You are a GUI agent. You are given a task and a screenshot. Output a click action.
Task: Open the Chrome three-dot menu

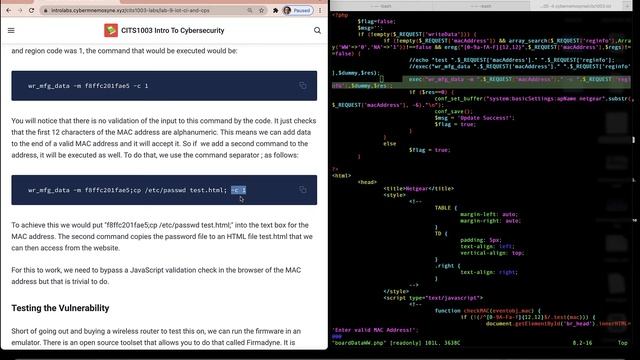(320, 10)
